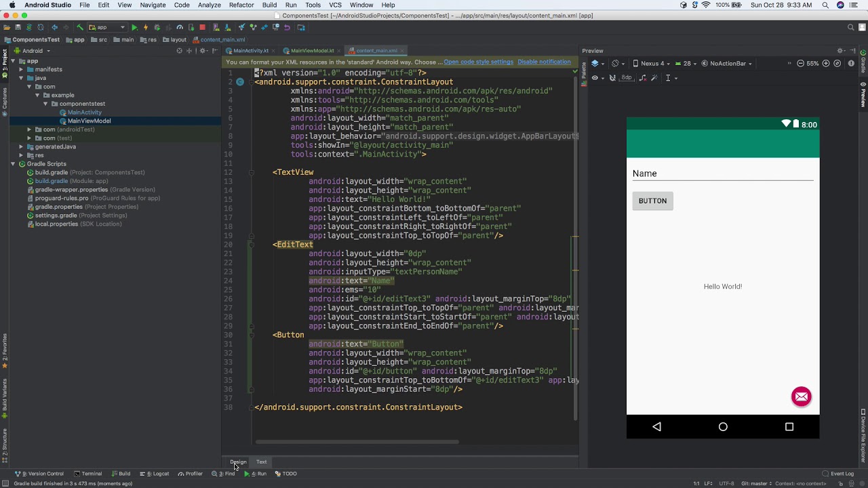
Task: Click the Infer Constraints magic wand icon
Action: click(654, 78)
